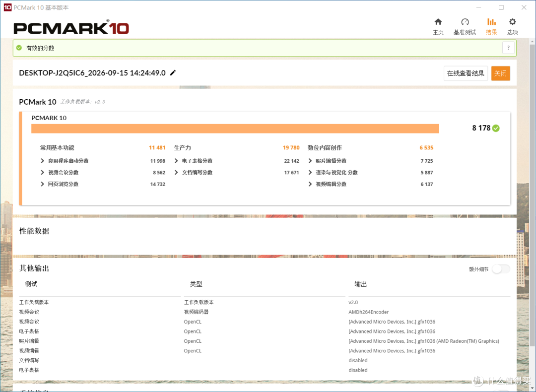Click the 数位内容创作 heading

click(x=325, y=148)
